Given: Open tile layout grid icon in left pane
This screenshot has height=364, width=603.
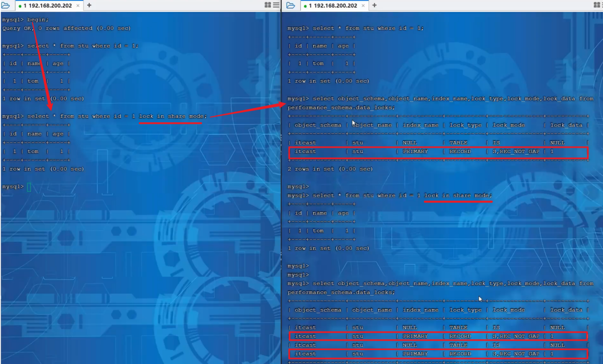Looking at the screenshot, I should pyautogui.click(x=268, y=5).
